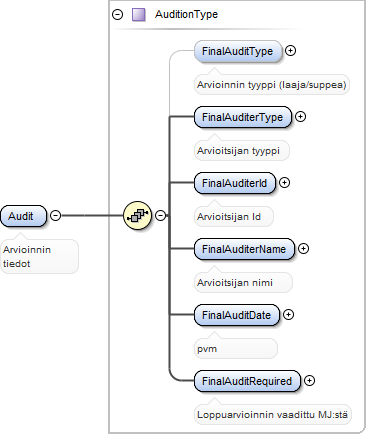Select the FinalAuditDate element box
This screenshot has height=435, width=367.
tap(237, 315)
